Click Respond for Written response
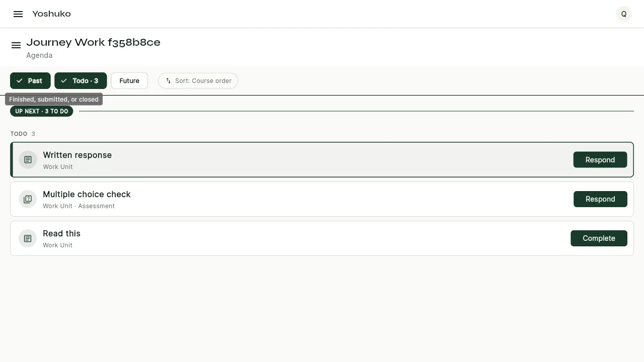Screen dimensions: 644x362 pyautogui.click(x=600, y=160)
